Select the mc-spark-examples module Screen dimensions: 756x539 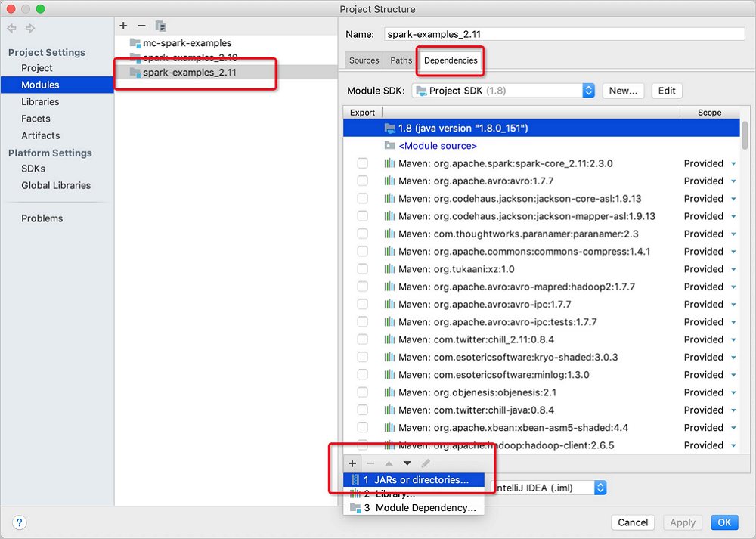pyautogui.click(x=187, y=43)
